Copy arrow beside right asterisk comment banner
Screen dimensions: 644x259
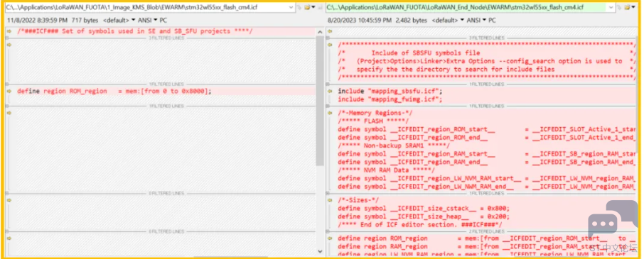tap(329, 45)
